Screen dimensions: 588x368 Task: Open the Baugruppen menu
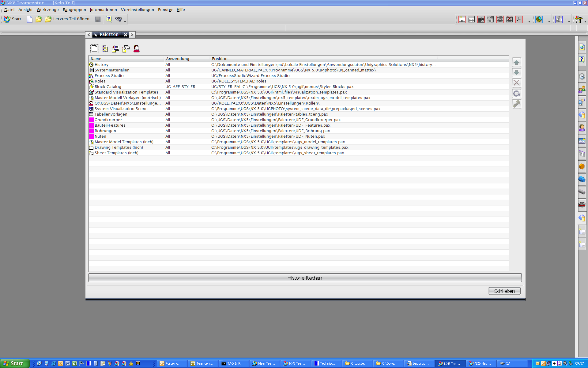(x=74, y=10)
